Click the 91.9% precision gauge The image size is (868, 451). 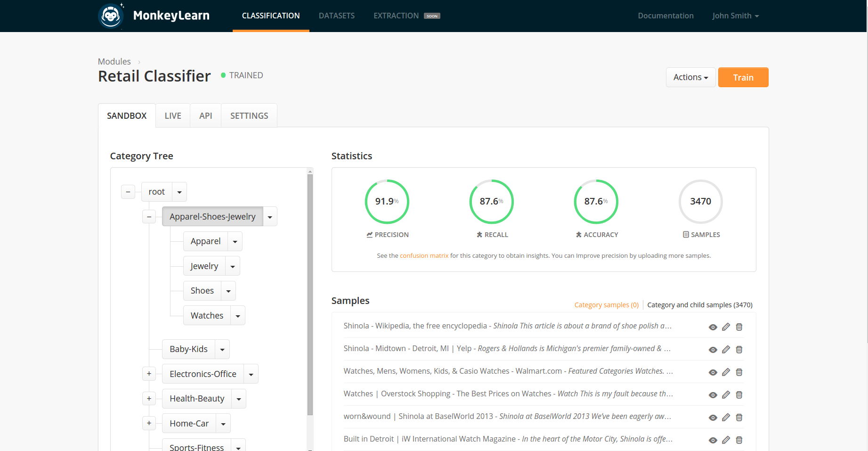[387, 202]
